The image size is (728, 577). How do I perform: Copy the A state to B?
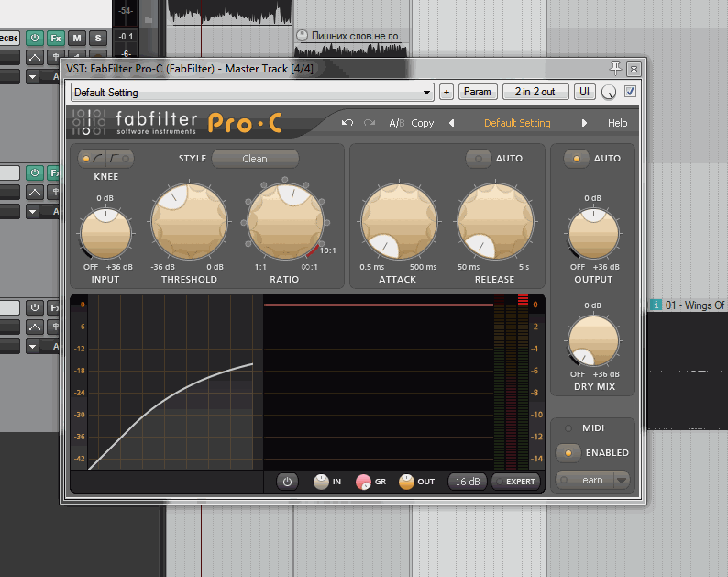(422, 123)
